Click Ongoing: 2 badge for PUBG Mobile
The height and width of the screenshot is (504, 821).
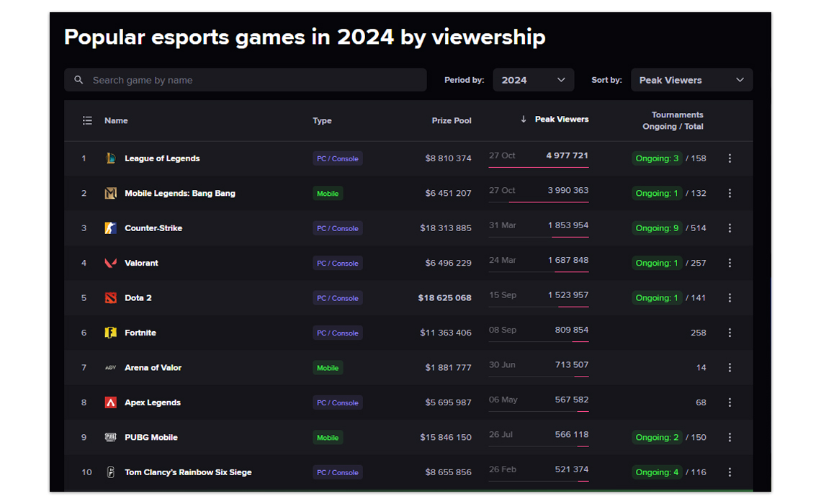click(657, 437)
